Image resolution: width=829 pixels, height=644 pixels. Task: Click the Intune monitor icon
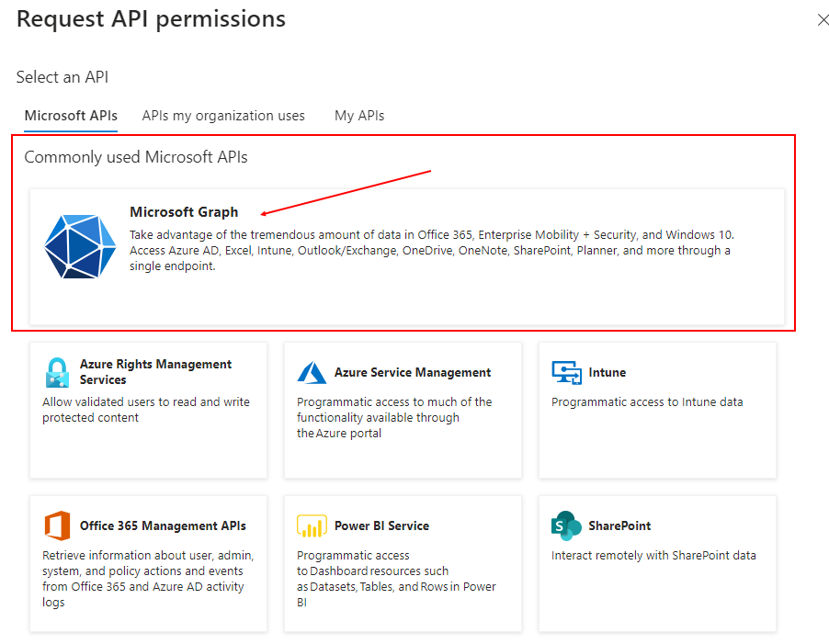tap(566, 372)
